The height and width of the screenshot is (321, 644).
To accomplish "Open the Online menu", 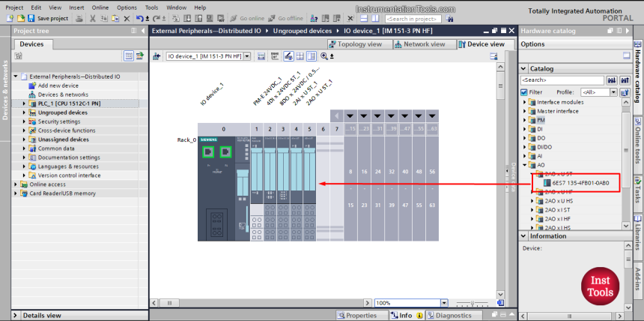I will point(100,7).
